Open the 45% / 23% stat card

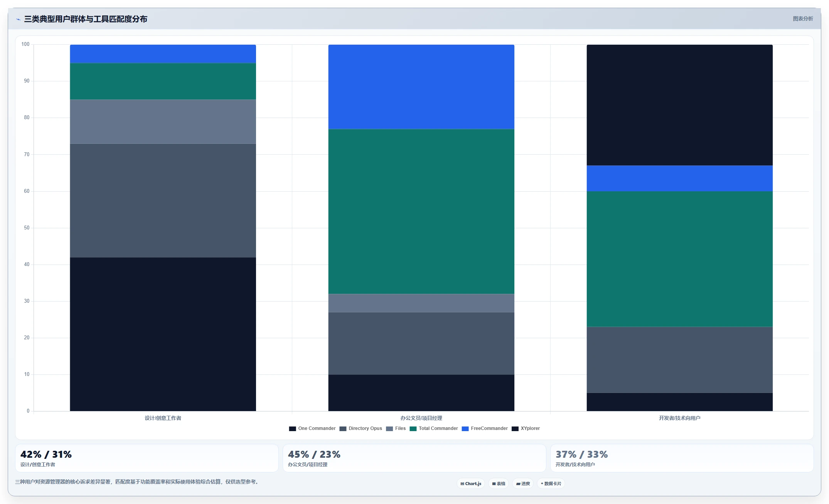(x=414, y=458)
